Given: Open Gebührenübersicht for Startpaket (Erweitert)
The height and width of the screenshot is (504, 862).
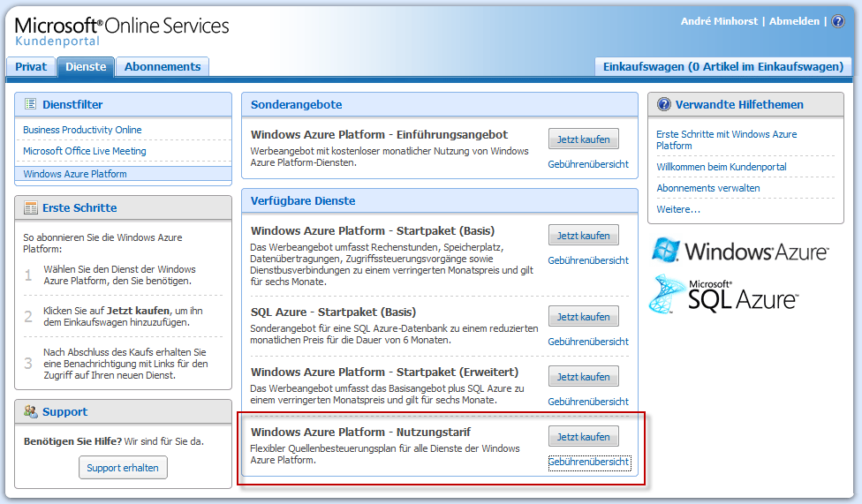Looking at the screenshot, I should 588,402.
